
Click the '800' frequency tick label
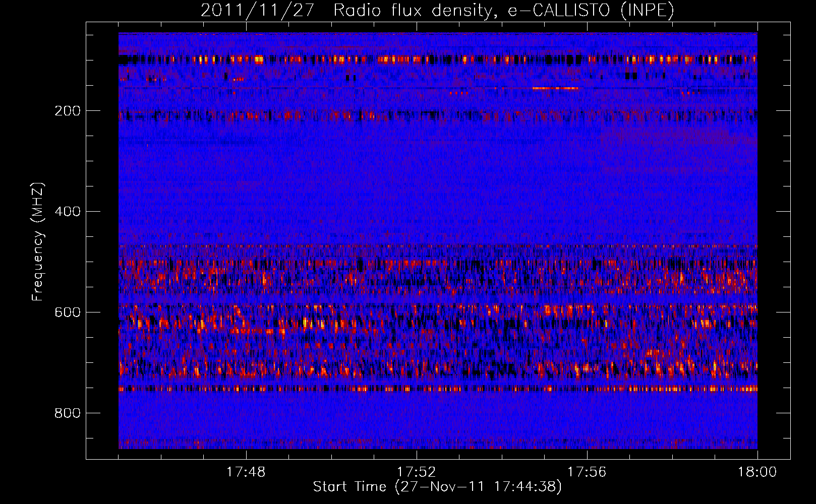click(x=68, y=413)
